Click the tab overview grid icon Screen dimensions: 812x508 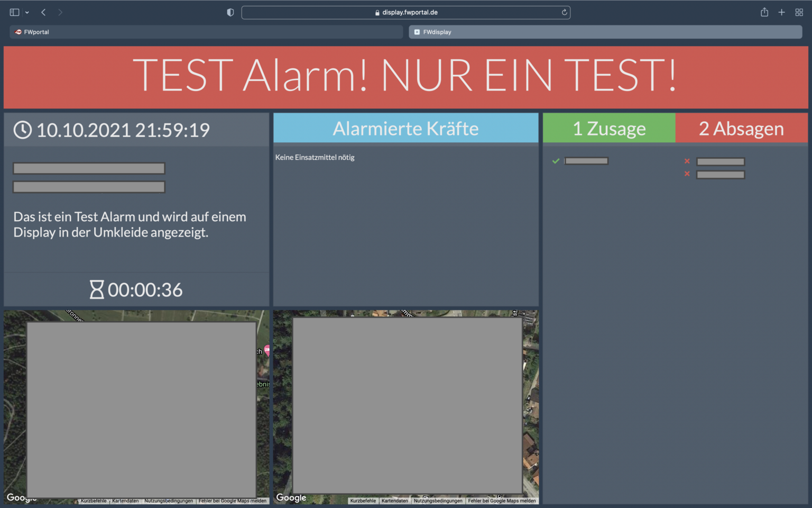click(799, 12)
